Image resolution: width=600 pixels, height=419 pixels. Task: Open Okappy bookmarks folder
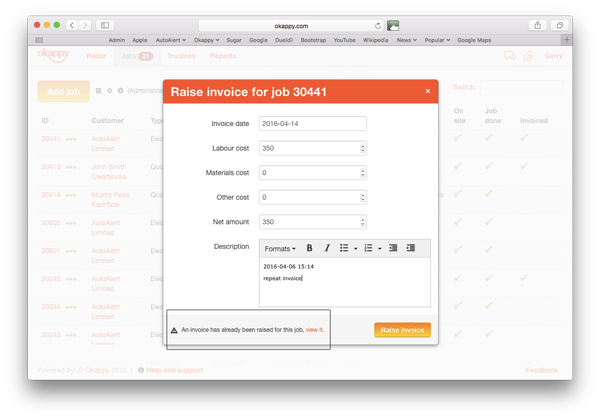tap(206, 40)
